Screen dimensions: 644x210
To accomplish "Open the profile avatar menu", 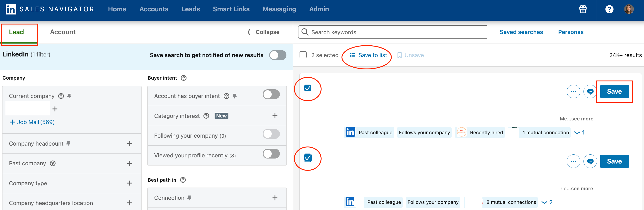I will point(629,9).
